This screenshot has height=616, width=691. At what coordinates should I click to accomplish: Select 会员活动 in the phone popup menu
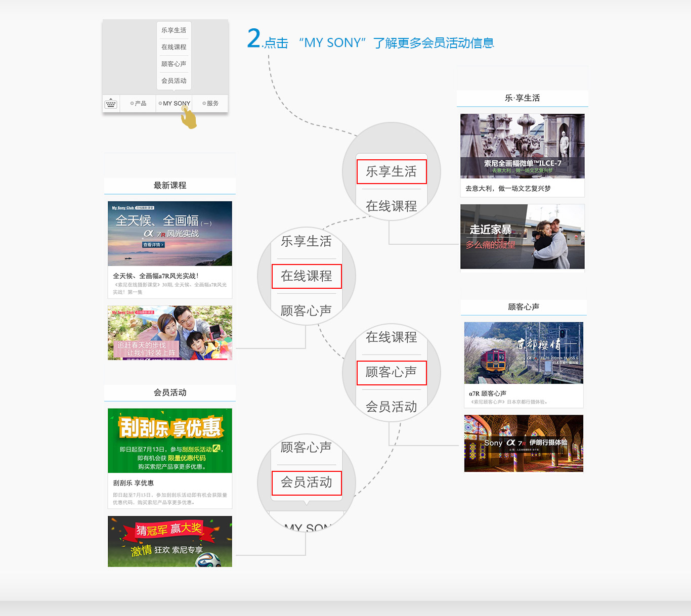click(174, 81)
